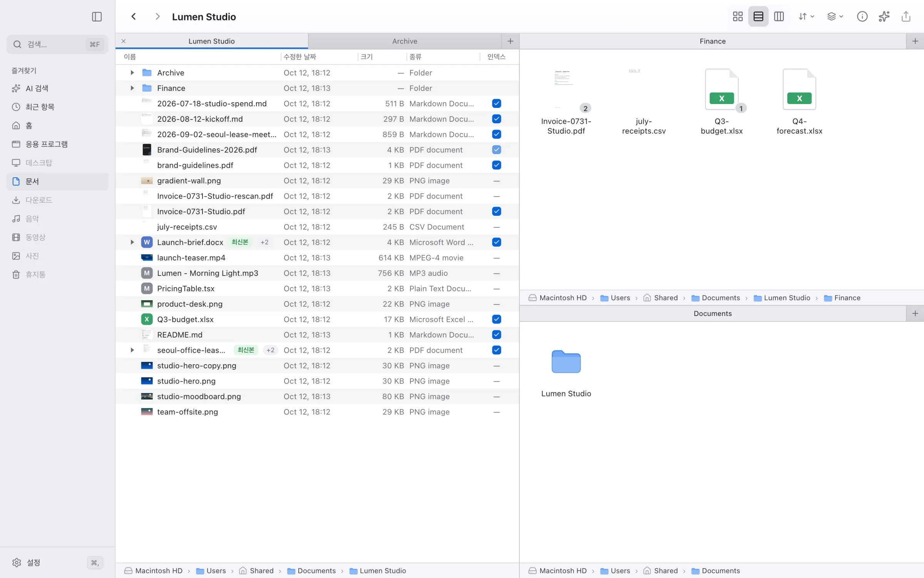924x578 pixels.
Task: Switch to list view
Action: click(x=758, y=17)
